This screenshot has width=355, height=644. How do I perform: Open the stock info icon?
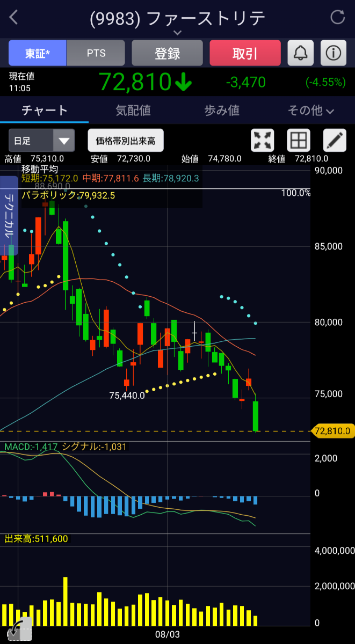pyautogui.click(x=334, y=53)
